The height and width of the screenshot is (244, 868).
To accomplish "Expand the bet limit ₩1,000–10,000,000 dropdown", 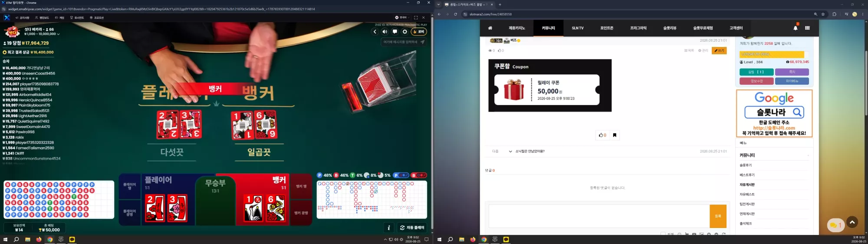I will click(42, 34).
